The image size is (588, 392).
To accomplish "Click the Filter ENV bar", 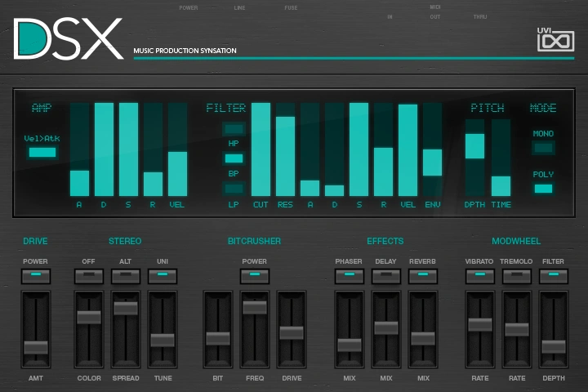I will click(432, 149).
